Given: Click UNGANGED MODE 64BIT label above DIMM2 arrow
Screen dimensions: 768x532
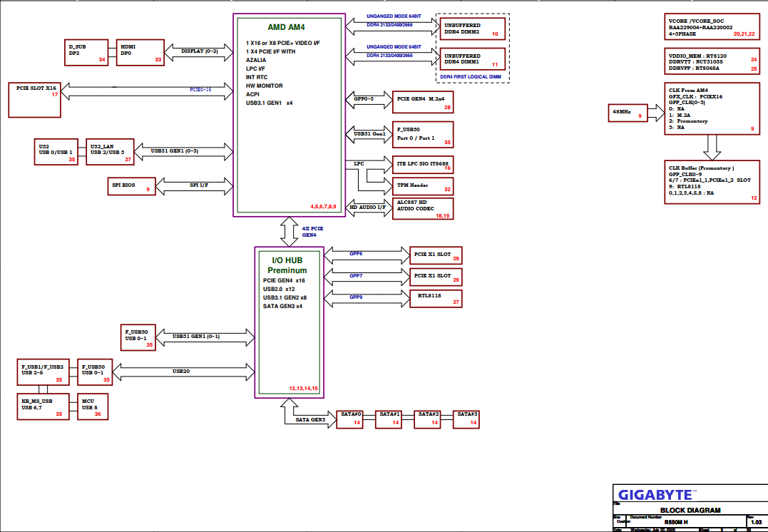Looking at the screenshot, I should pyautogui.click(x=394, y=16).
